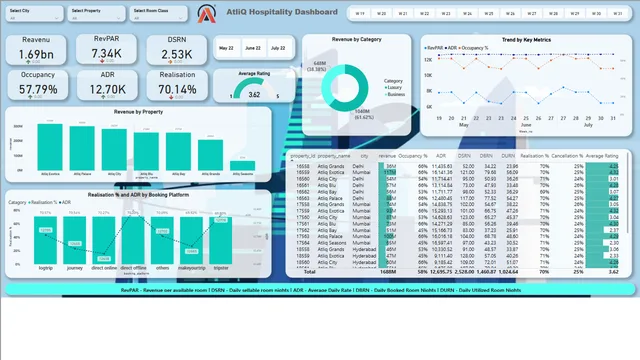
Task: Select week W 29 slicer
Action: (575, 13)
